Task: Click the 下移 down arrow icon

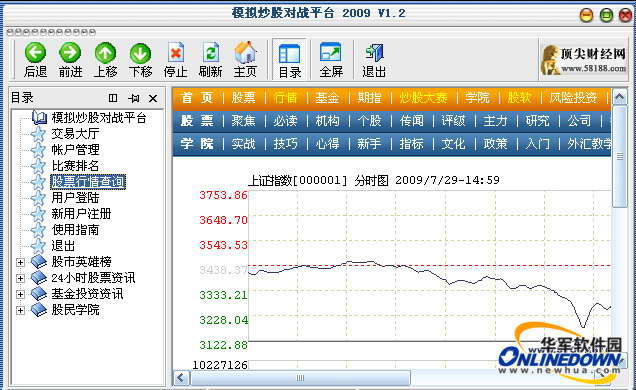Action: point(140,54)
